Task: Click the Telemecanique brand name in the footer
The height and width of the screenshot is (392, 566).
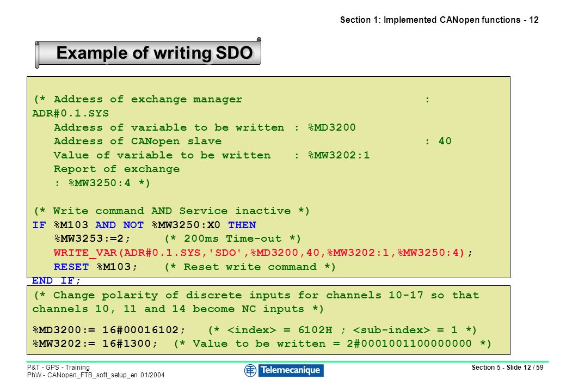Action: pyautogui.click(x=291, y=370)
